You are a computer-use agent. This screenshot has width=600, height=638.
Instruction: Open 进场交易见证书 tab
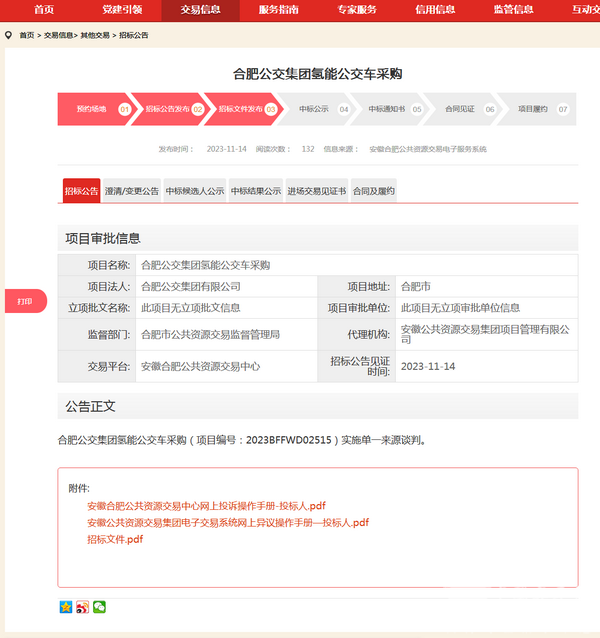point(316,191)
